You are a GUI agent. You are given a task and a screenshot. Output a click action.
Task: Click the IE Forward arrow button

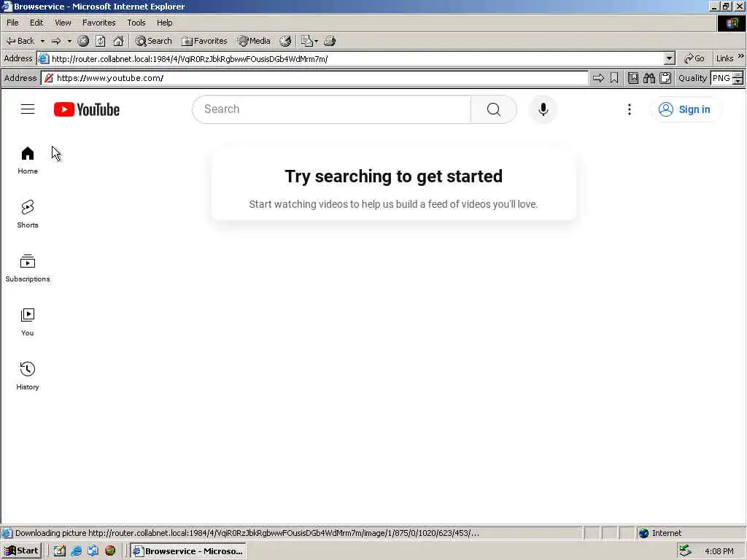click(55, 41)
